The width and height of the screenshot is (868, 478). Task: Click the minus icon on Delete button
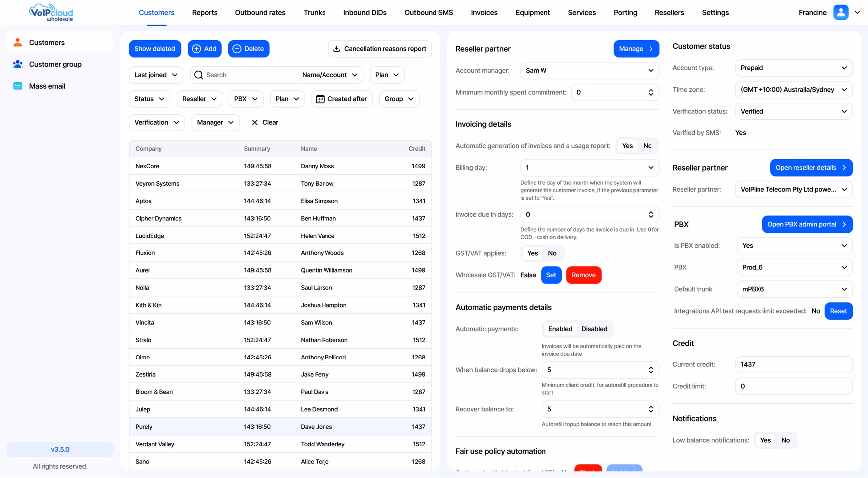[x=237, y=49]
